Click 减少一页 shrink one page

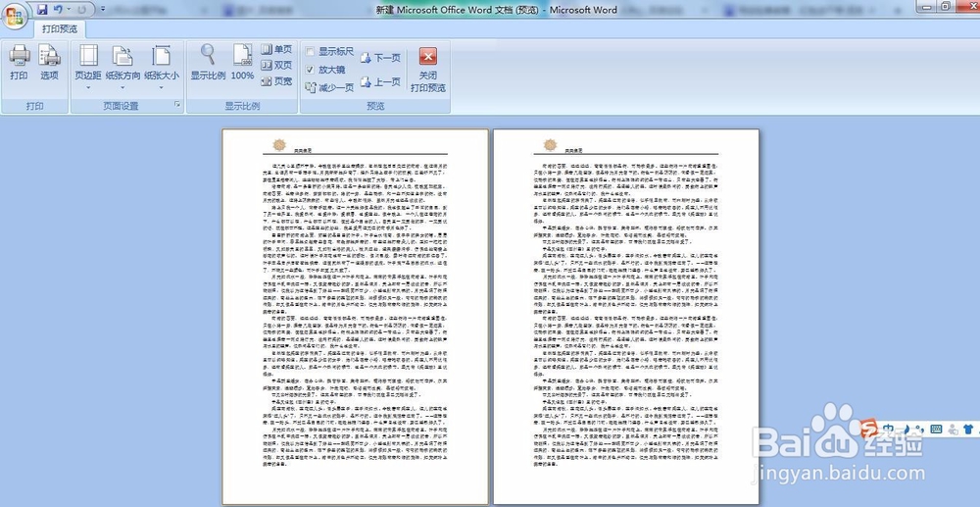(x=329, y=87)
